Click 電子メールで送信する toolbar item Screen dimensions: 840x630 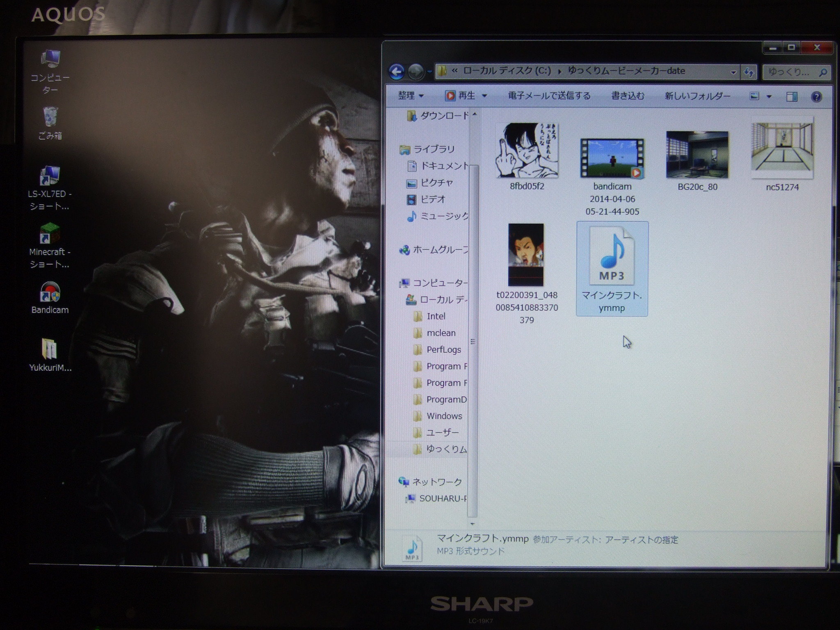(549, 96)
